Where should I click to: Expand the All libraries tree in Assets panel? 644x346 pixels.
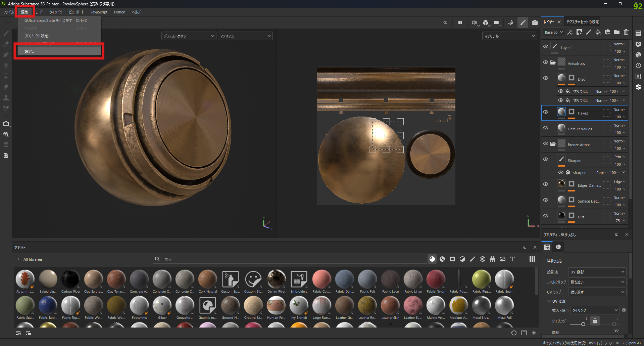point(18,259)
